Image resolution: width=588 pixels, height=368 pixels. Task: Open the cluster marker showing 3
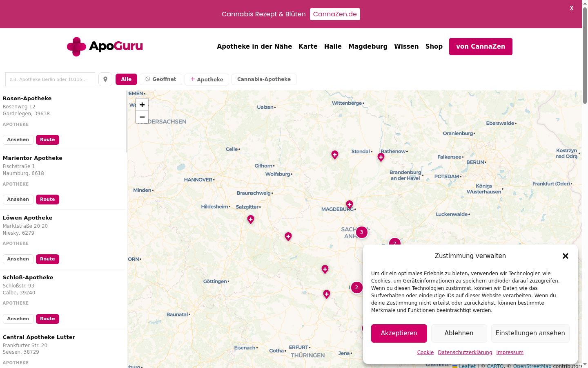(361, 232)
